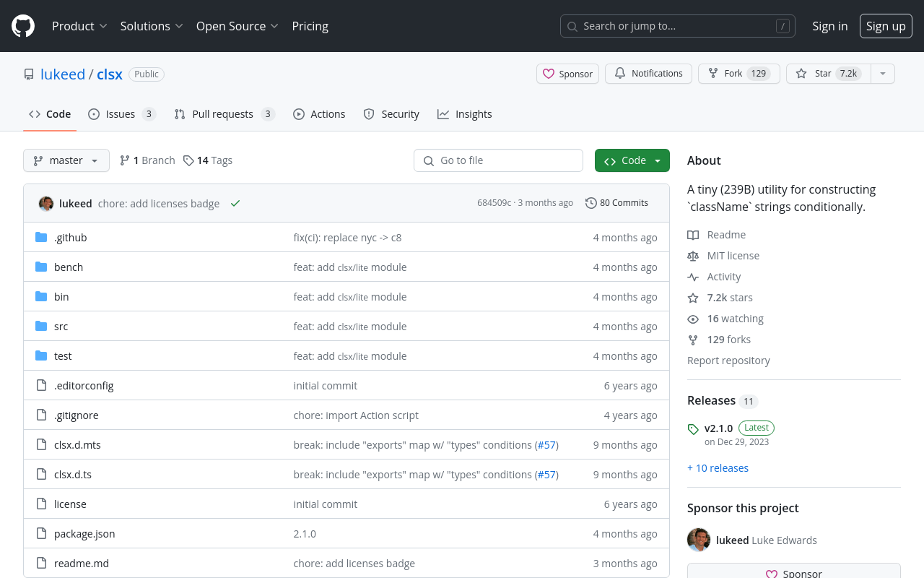Open the clsx.d.mts file

[x=77, y=445]
